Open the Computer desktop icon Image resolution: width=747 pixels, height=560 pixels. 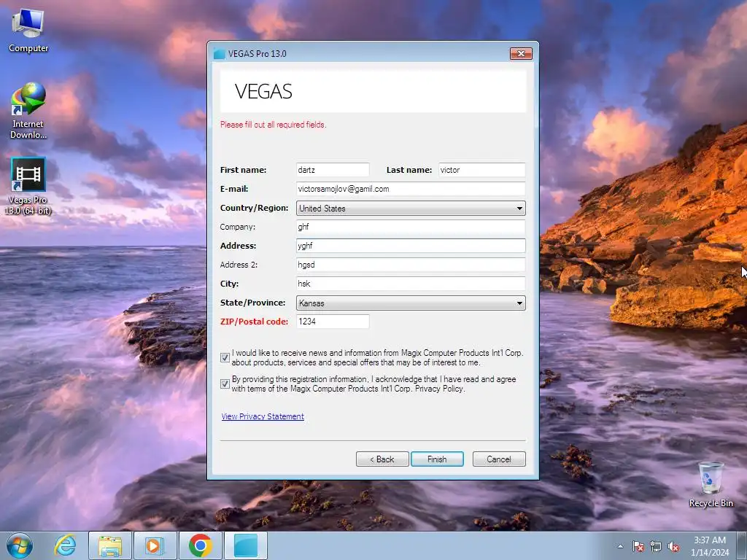28,31
